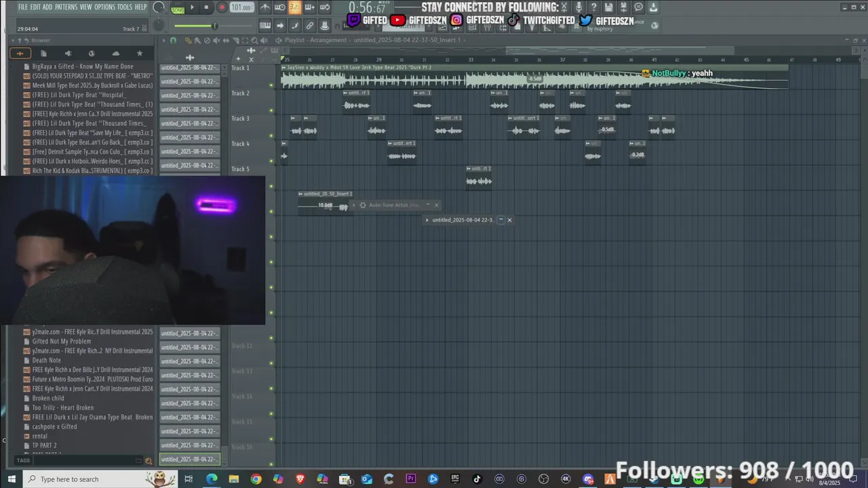Click the browser TAGS button
The height and width of the screenshot is (488, 868).
23,460
